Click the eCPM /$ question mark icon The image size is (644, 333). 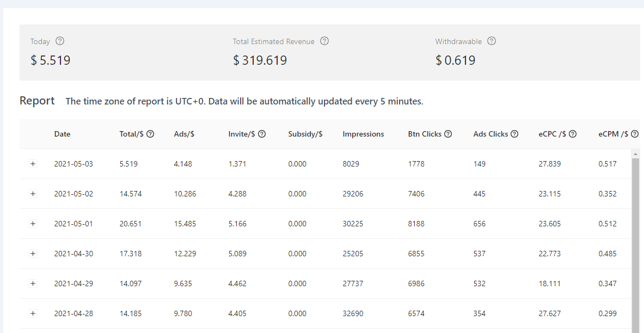click(x=635, y=134)
